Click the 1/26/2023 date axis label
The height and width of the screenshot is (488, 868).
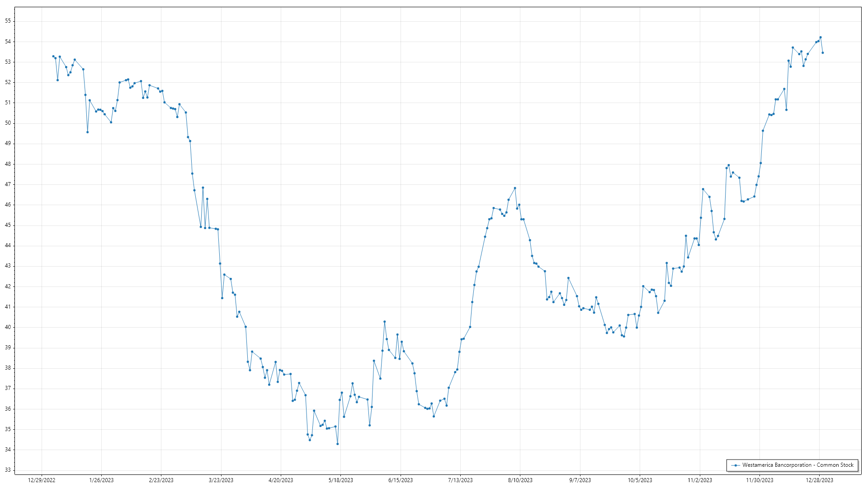pos(101,480)
